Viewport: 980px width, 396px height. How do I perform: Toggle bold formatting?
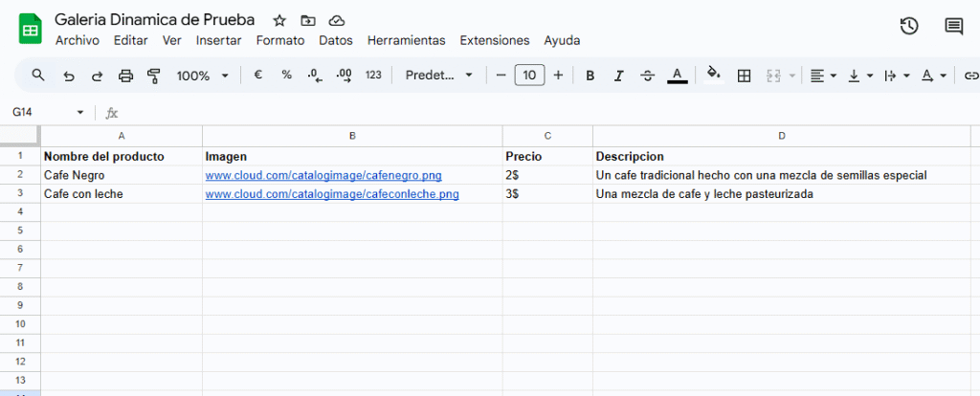pos(590,76)
